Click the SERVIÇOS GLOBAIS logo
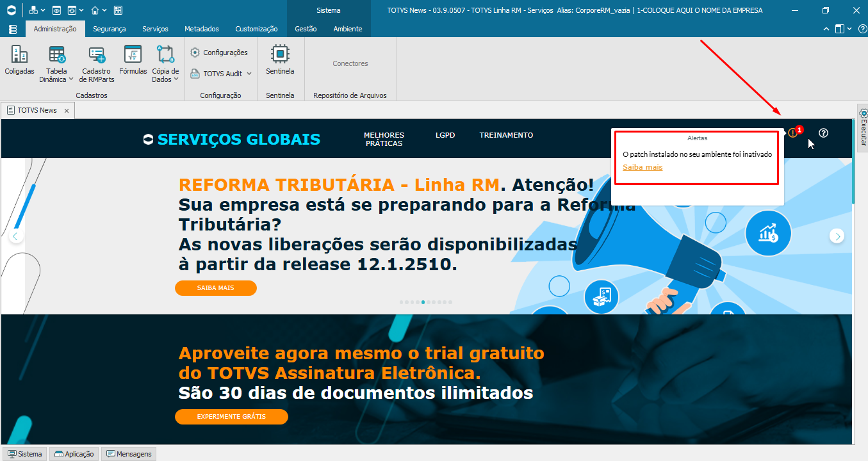Screen dimensions: 868x461 point(232,139)
